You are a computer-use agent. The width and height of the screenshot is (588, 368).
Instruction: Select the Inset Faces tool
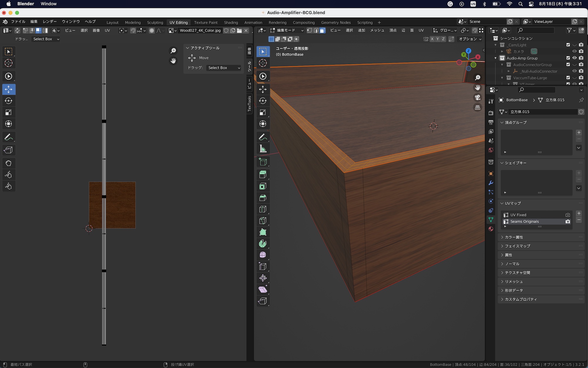tap(263, 186)
